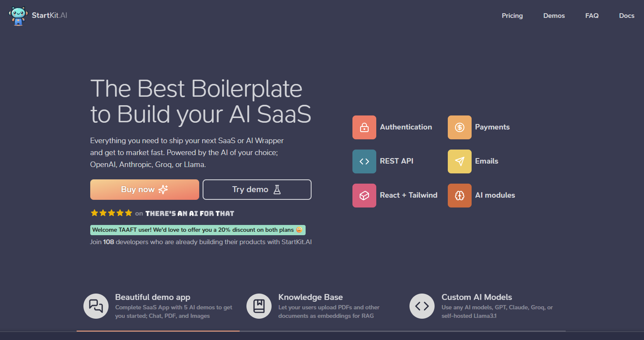Click the chat bubbles demo app icon
Viewport: 644px width, 340px height.
pyautogui.click(x=96, y=306)
